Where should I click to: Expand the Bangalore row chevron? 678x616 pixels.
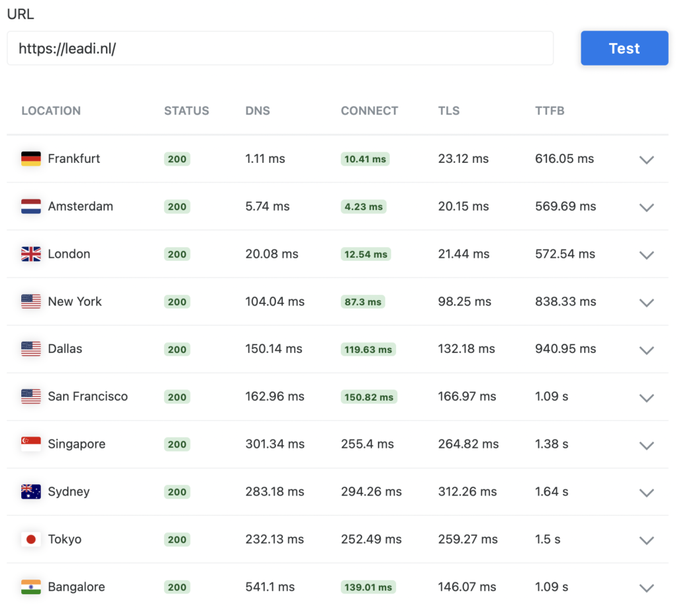click(x=646, y=588)
